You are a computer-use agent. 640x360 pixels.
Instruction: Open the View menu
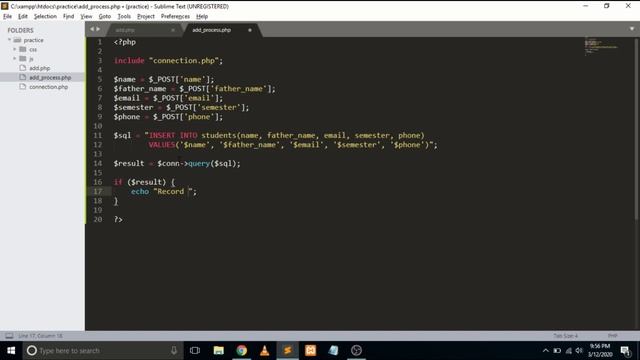point(86,16)
